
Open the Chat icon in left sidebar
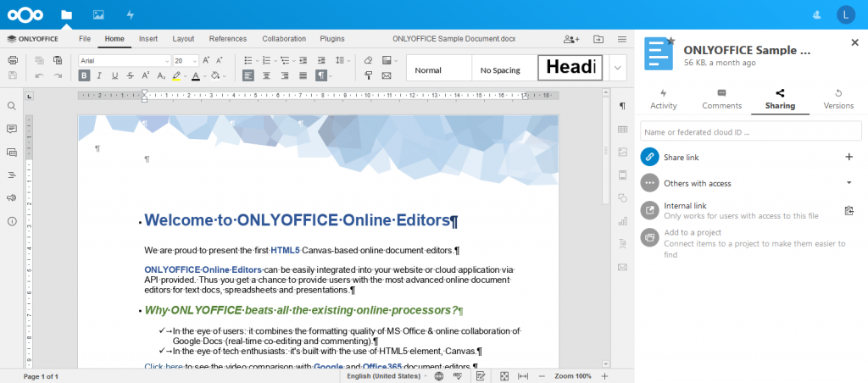tap(12, 153)
